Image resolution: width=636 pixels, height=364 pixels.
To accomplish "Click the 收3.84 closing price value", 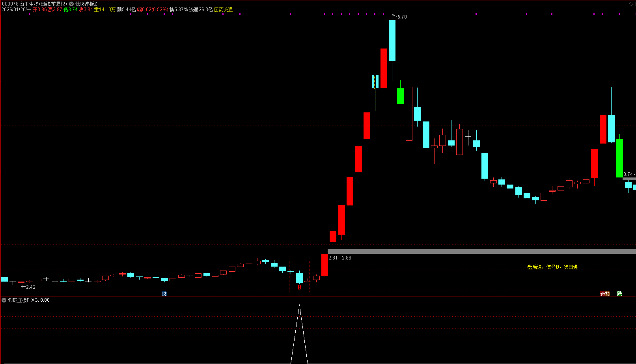I will coord(86,9).
